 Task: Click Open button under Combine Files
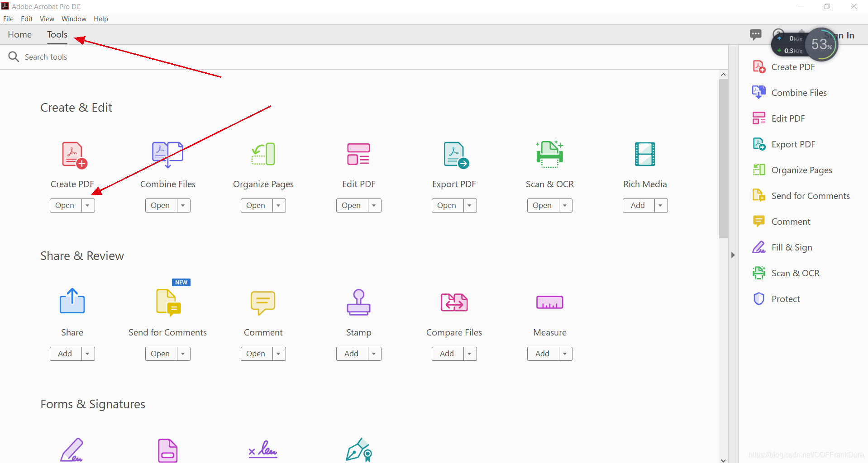pos(161,205)
